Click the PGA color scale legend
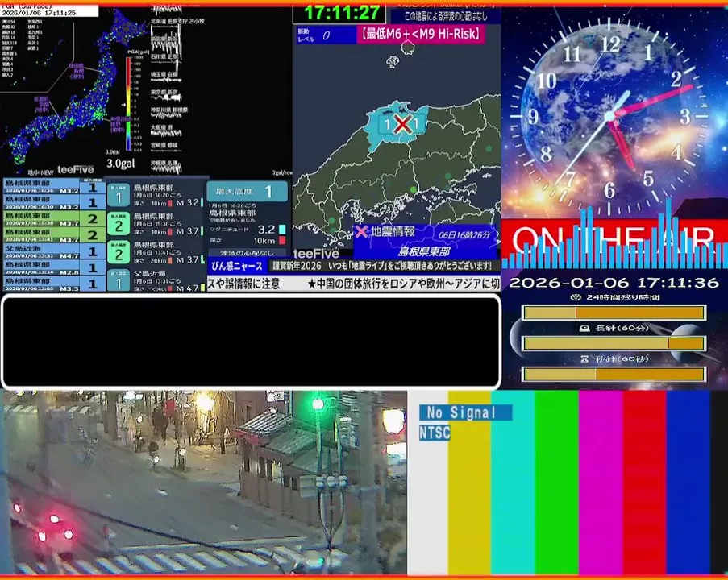This screenshot has width=728, height=580. click(129, 103)
